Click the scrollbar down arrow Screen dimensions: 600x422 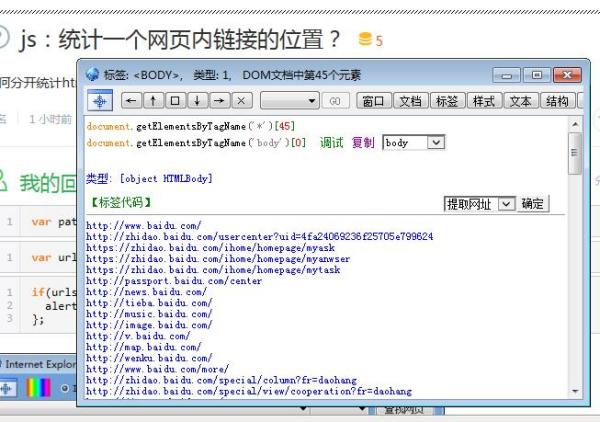575,391
